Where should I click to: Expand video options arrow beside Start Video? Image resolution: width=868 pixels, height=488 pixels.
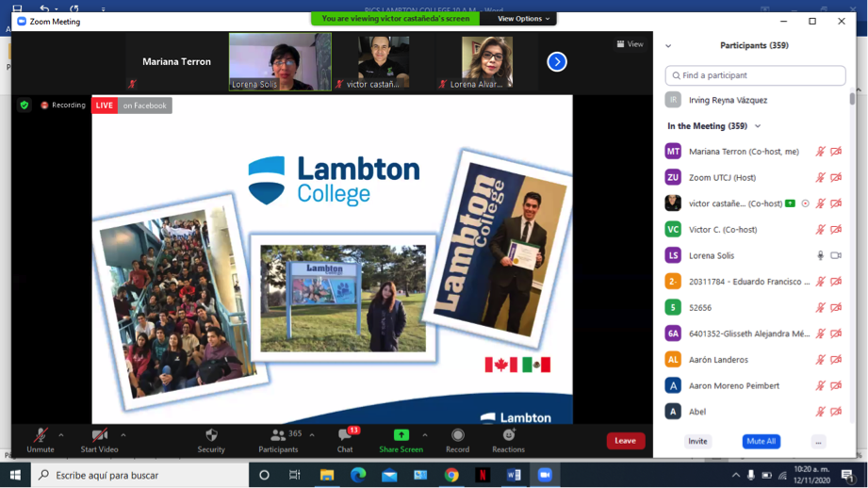123,435
